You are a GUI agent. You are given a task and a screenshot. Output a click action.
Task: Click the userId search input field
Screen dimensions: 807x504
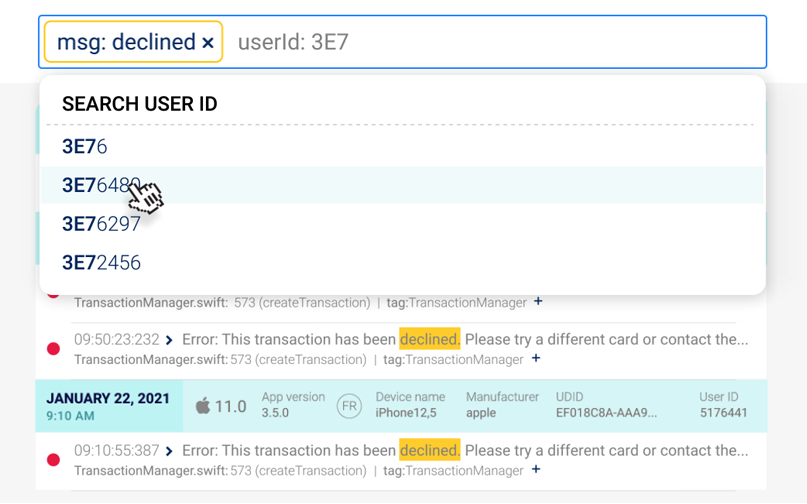490,42
